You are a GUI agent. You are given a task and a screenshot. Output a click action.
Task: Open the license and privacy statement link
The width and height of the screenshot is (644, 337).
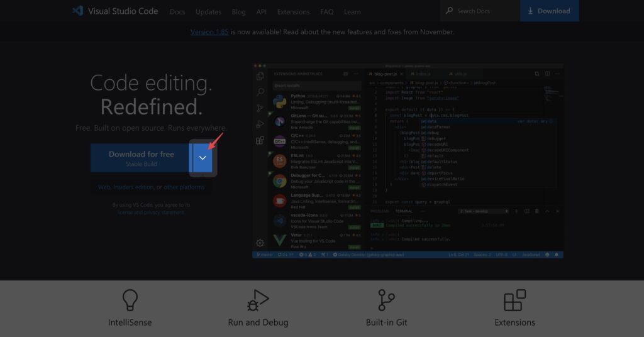coord(151,213)
